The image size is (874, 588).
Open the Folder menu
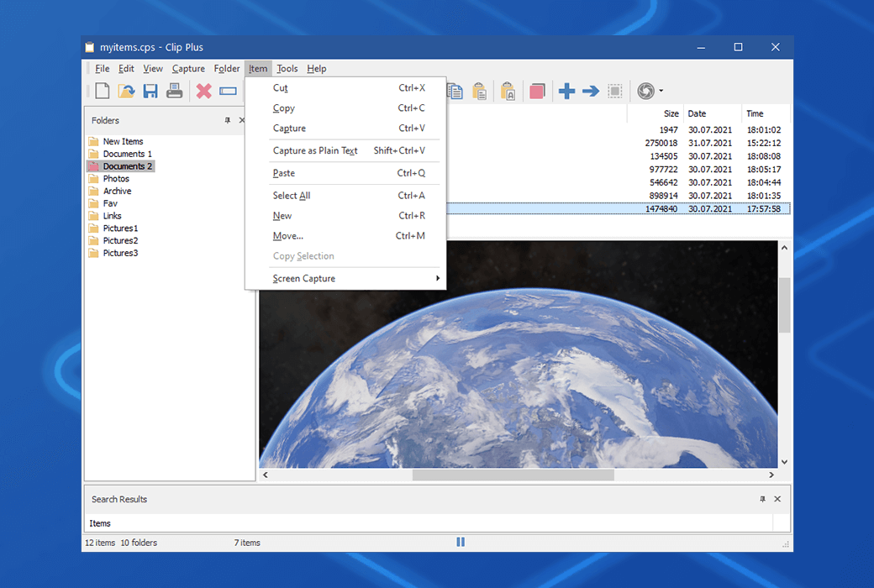pyautogui.click(x=226, y=69)
